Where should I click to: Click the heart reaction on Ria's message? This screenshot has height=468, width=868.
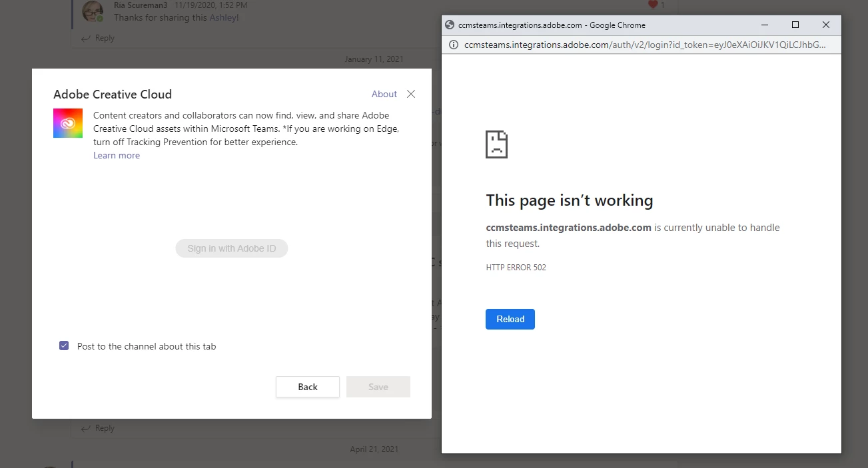tap(653, 5)
